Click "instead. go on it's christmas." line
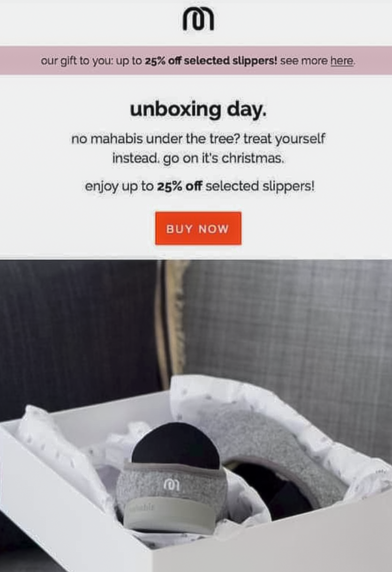 (198, 158)
